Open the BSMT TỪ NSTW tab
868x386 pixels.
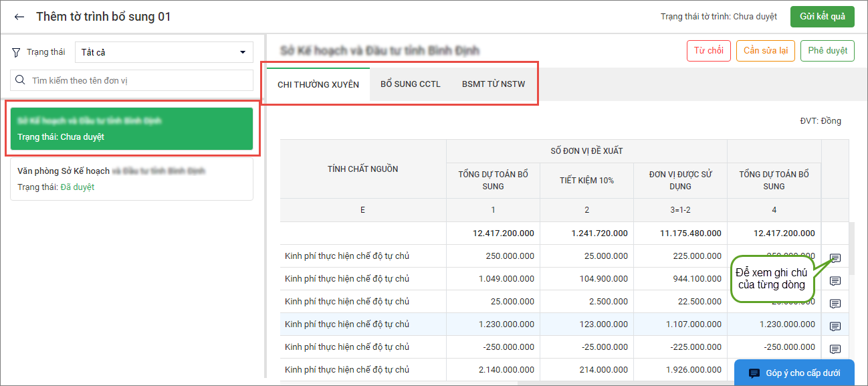[494, 84]
